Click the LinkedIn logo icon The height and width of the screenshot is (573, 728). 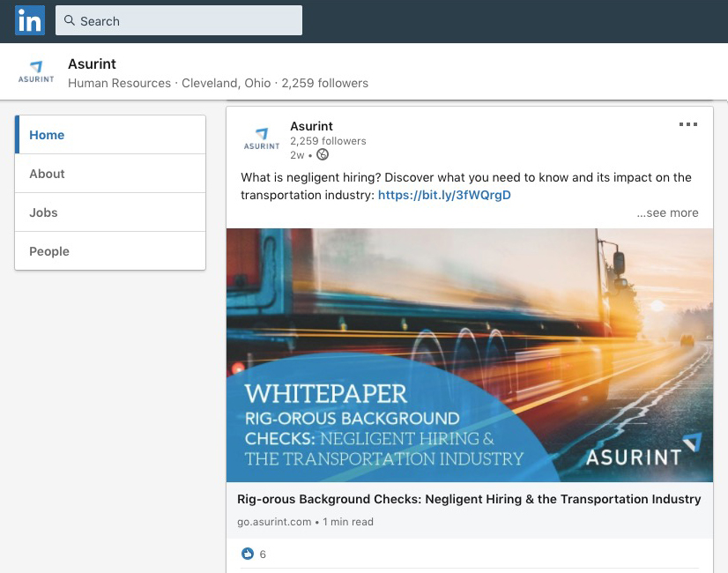(30, 20)
